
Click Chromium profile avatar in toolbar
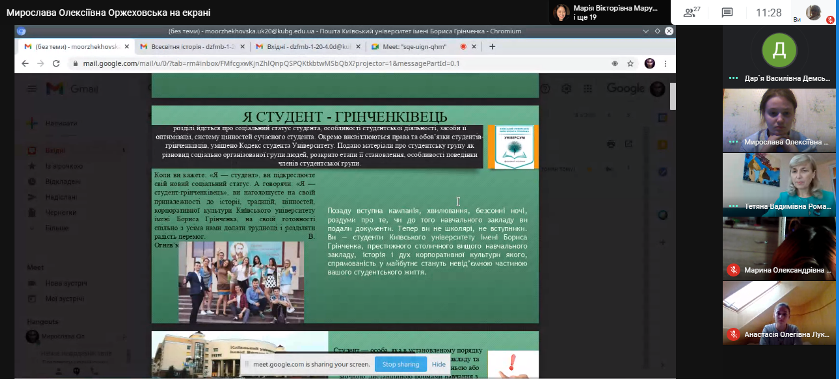click(x=650, y=63)
